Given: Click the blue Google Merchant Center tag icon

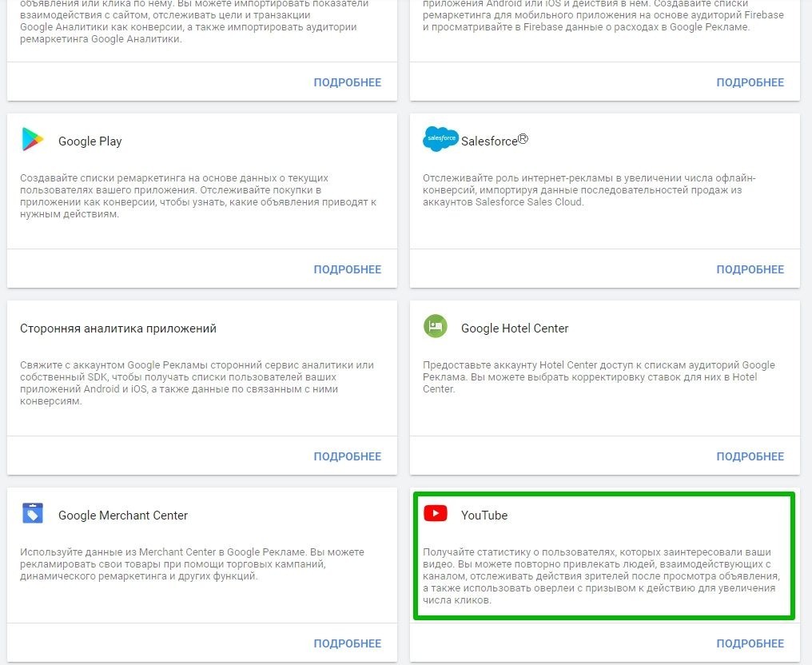Looking at the screenshot, I should point(33,514).
